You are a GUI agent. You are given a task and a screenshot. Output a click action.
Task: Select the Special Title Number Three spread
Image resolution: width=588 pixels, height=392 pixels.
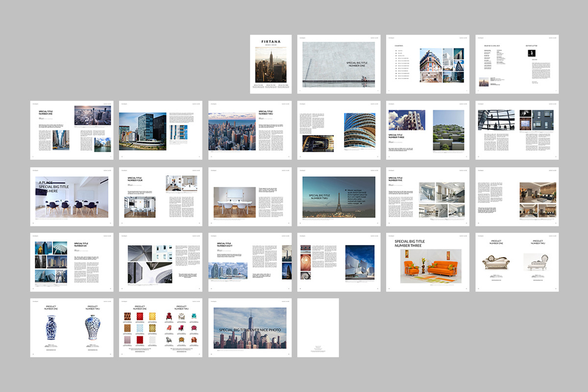[428, 130]
